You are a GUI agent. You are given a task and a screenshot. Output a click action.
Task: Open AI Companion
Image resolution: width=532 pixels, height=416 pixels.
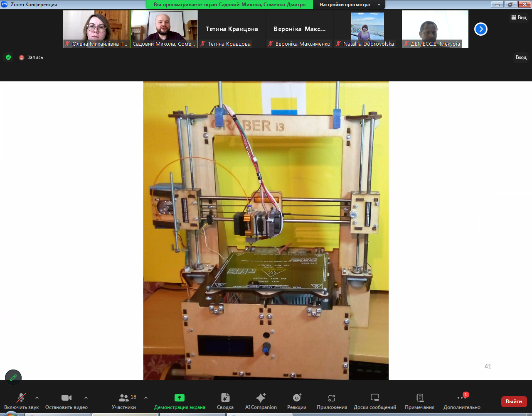tap(261, 398)
